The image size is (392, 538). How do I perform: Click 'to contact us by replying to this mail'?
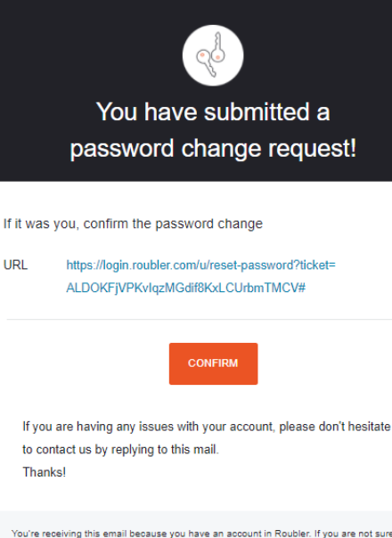click(119, 449)
